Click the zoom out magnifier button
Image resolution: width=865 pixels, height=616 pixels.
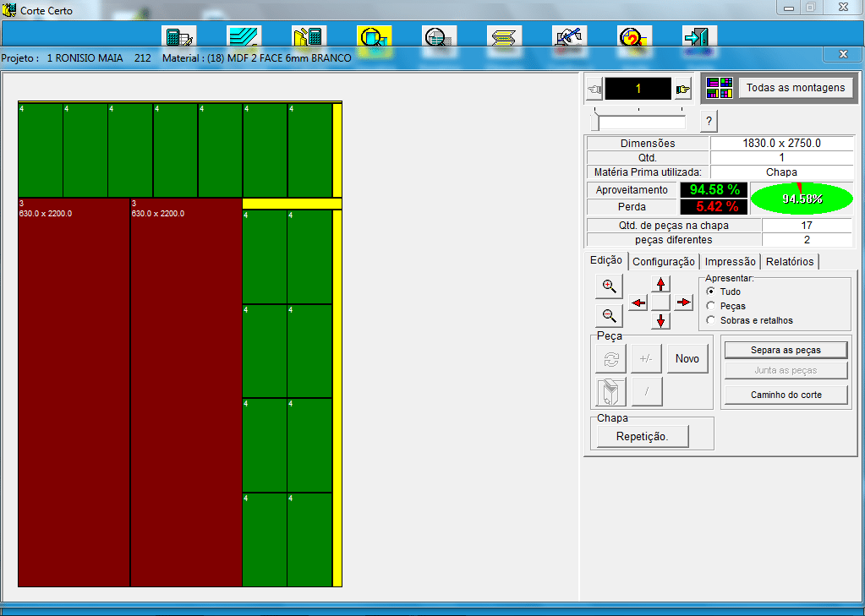609,316
